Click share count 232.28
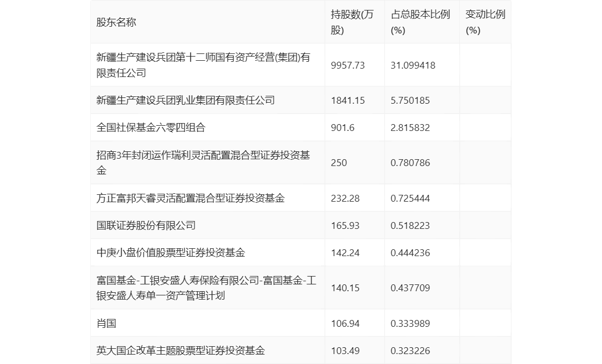 (345, 198)
